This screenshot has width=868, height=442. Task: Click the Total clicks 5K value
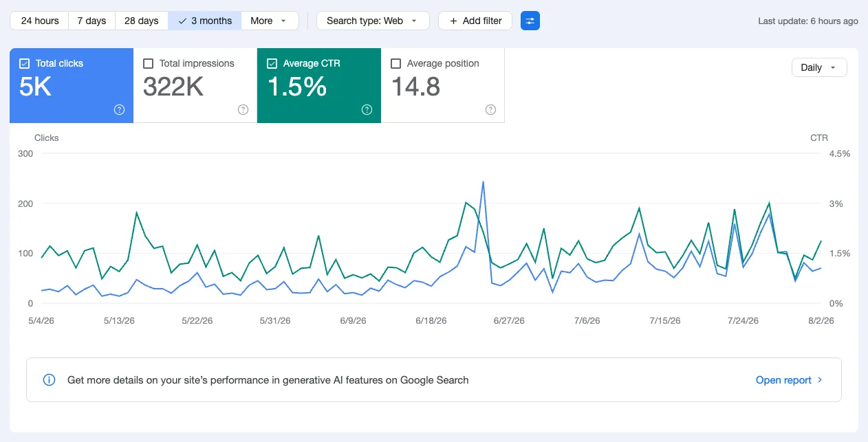coord(36,87)
